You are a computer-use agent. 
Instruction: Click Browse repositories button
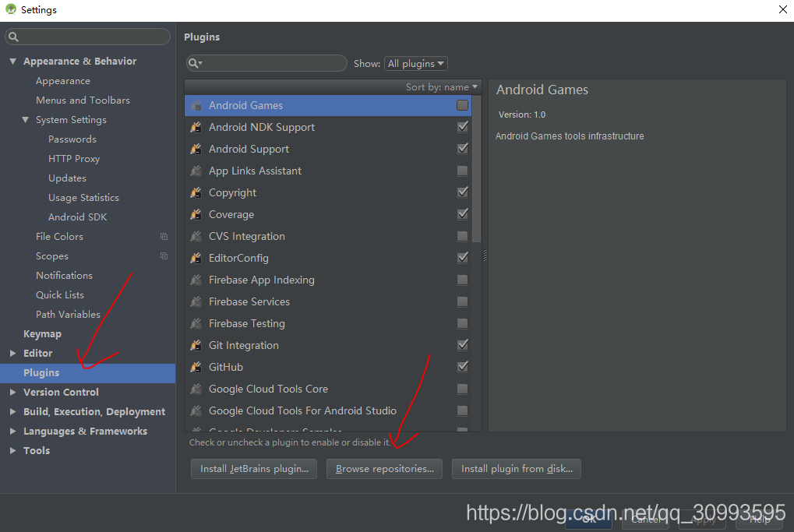(x=384, y=469)
